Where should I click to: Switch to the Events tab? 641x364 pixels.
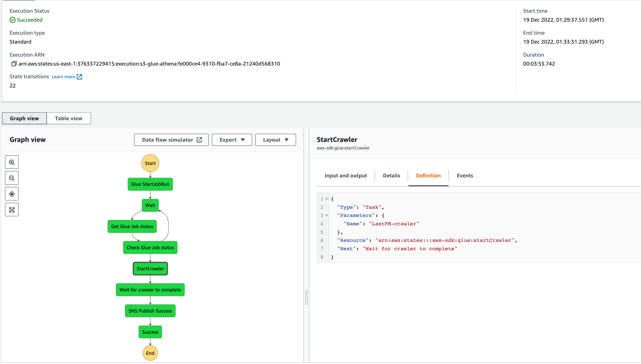465,175
